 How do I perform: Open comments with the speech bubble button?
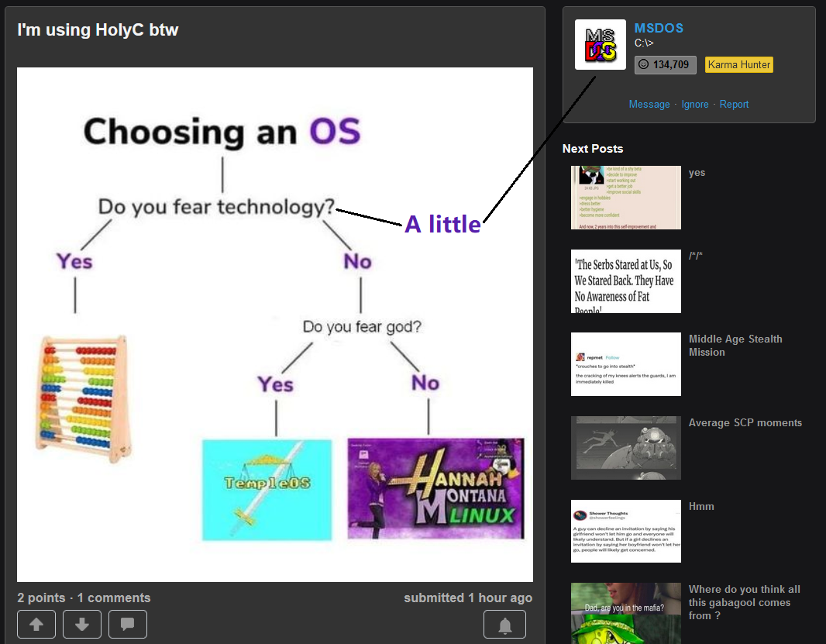(128, 624)
